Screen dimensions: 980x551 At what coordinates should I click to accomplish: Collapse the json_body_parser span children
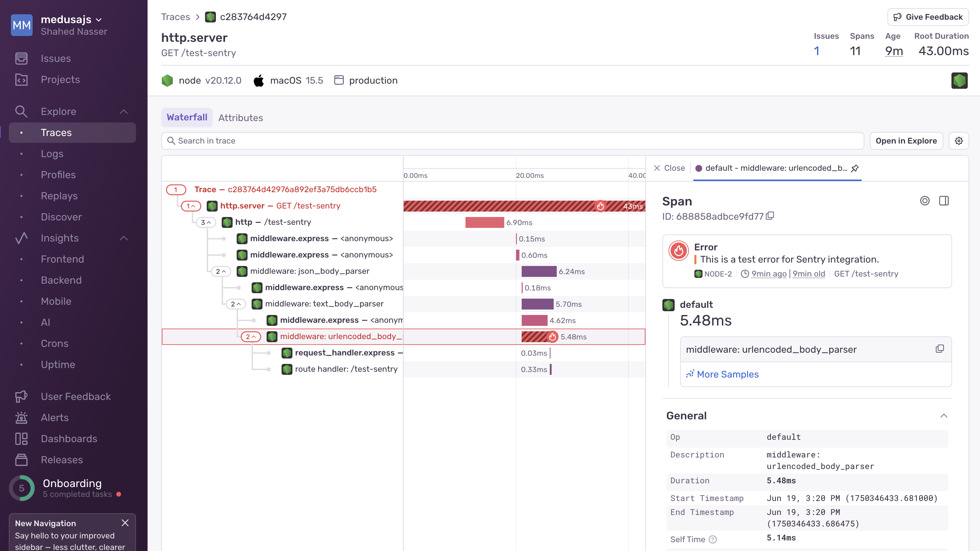221,271
